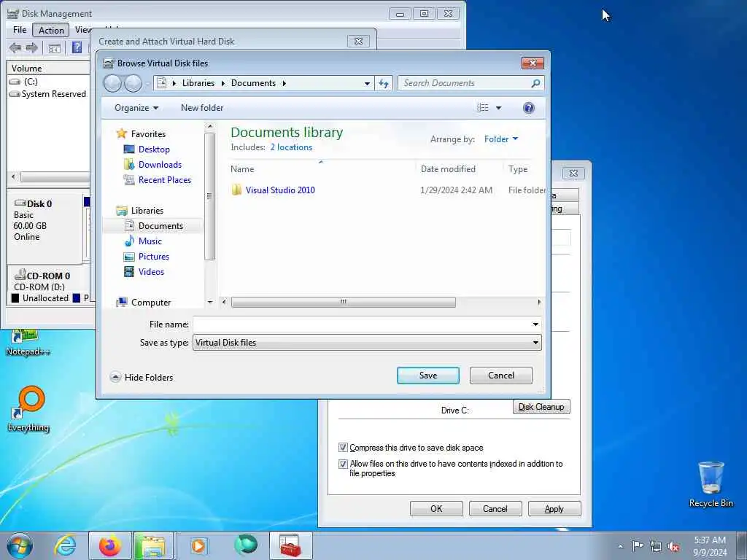Collapse the pane with Hide Folders
The width and height of the screenshot is (747, 560).
(141, 378)
